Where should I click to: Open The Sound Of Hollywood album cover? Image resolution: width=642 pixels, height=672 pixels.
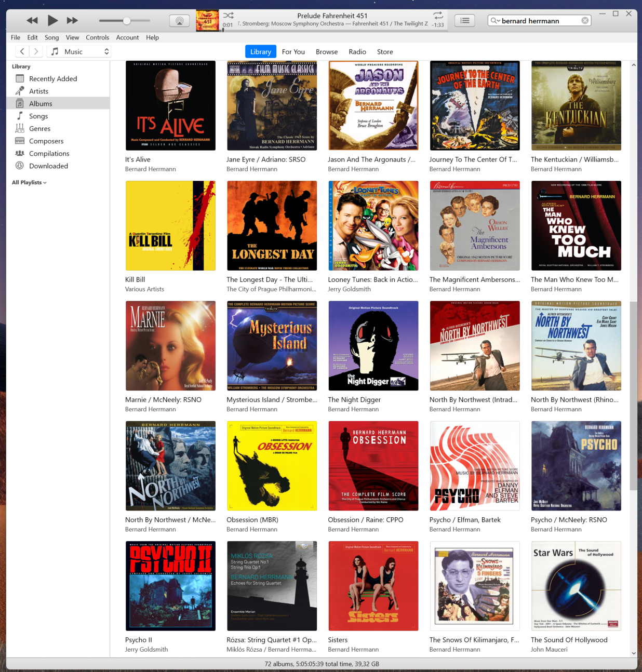(x=576, y=586)
